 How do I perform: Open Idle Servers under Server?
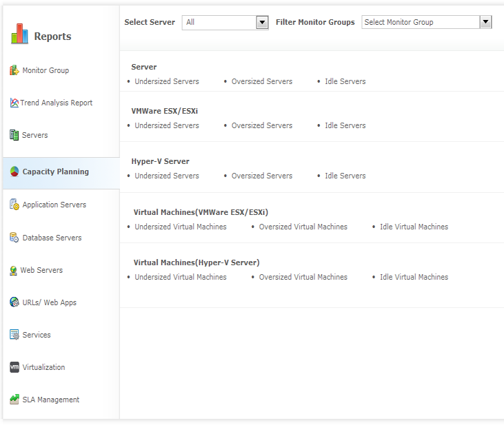pyautogui.click(x=345, y=81)
